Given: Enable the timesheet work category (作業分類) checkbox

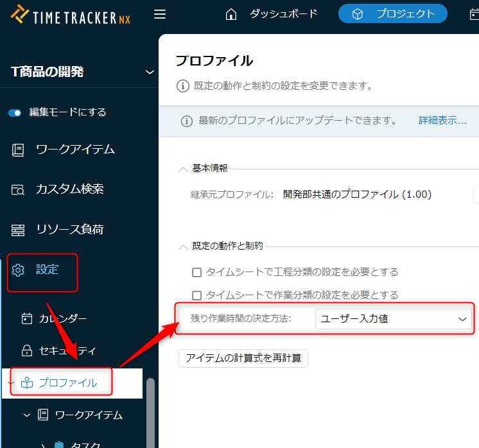Looking at the screenshot, I should pyautogui.click(x=197, y=295).
